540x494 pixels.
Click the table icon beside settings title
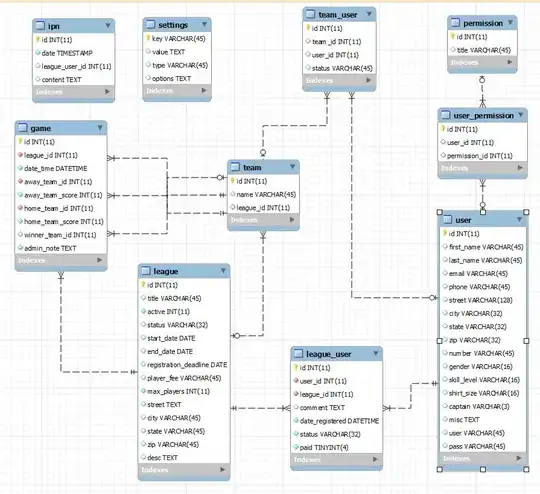point(150,24)
